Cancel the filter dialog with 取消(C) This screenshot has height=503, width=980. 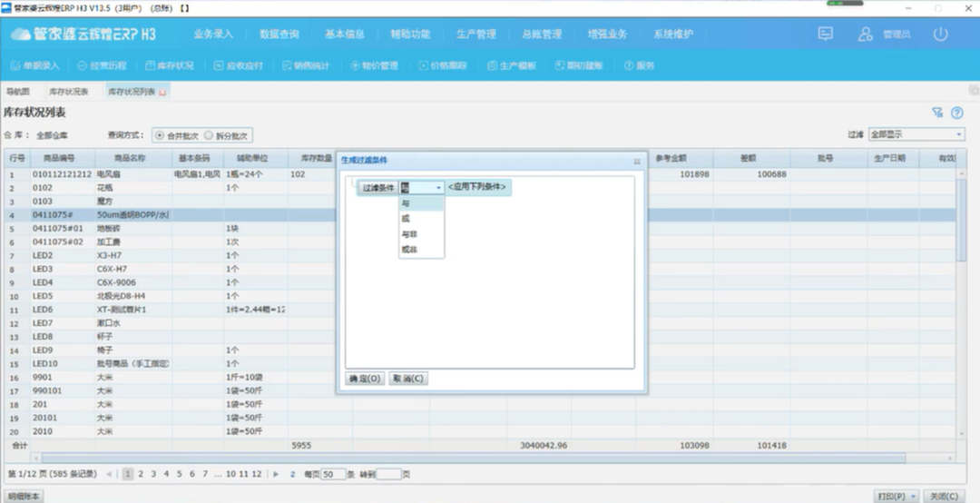coord(408,379)
